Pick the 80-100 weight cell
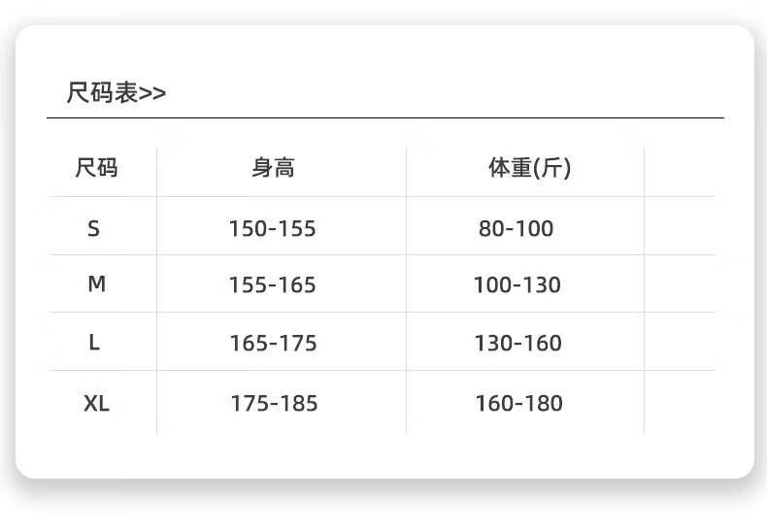This screenshot has height=532, width=767. [x=516, y=228]
